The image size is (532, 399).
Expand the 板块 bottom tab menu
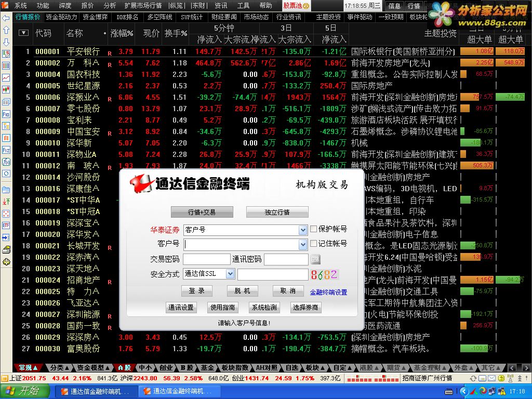(315, 367)
